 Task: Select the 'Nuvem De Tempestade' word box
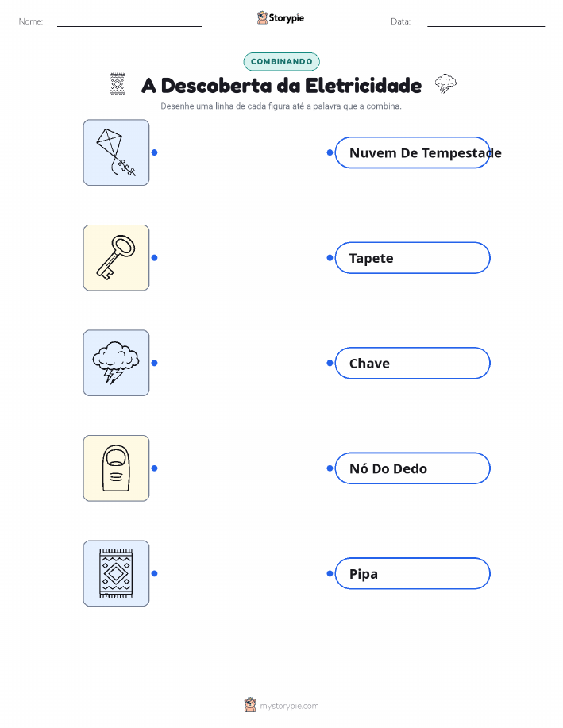pyautogui.click(x=412, y=152)
